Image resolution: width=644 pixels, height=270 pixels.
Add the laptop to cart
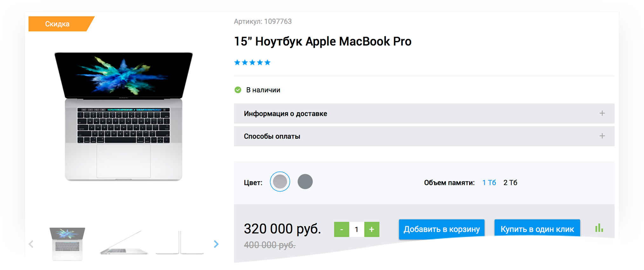point(442,229)
